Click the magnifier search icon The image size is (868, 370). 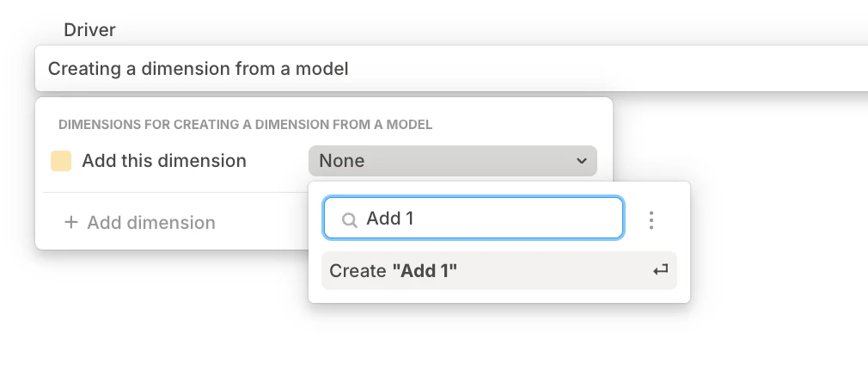(349, 220)
